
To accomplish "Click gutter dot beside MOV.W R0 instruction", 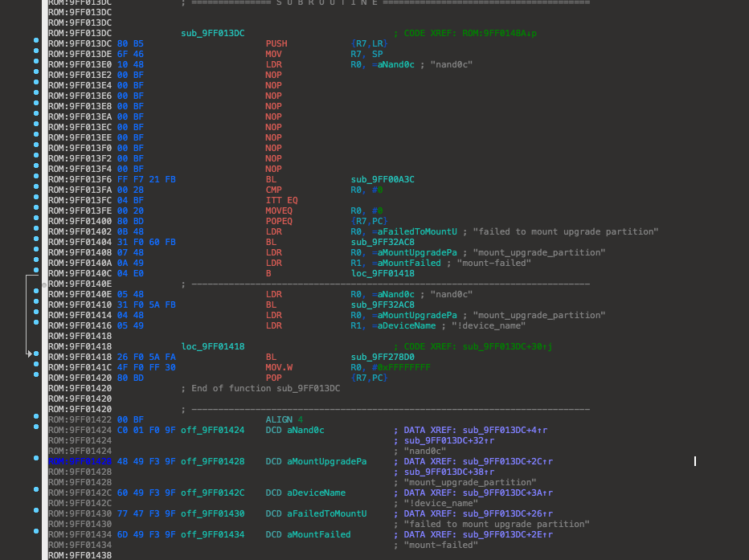I will click(36, 364).
